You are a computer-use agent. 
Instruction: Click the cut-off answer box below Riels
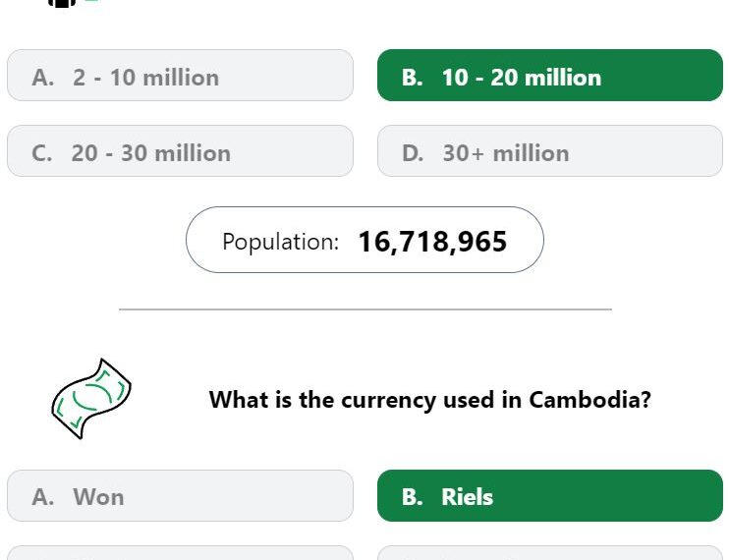(550, 553)
